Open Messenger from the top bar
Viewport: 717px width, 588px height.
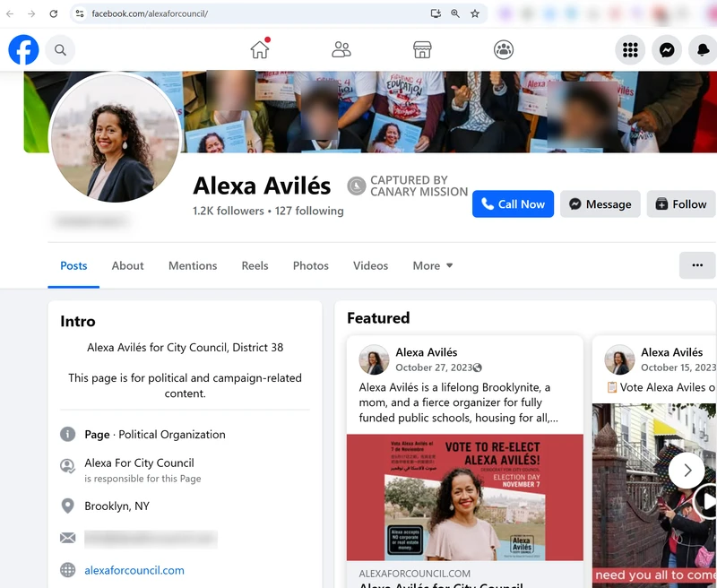coord(667,50)
